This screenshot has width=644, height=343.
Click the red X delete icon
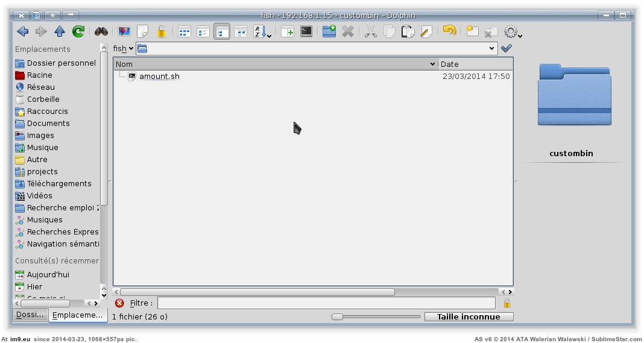(348, 31)
